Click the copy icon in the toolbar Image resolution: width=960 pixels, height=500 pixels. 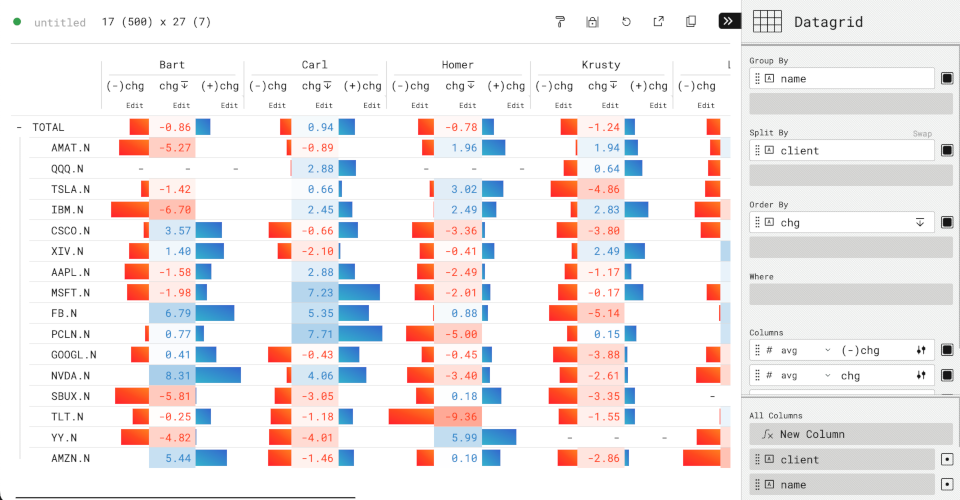pos(690,21)
